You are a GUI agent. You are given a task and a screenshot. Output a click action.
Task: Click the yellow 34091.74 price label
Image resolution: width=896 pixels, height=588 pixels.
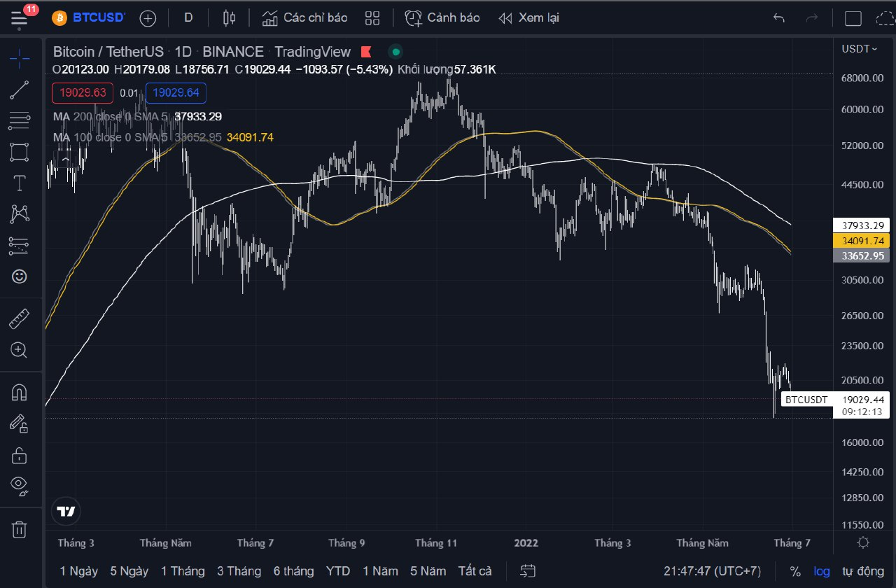coord(861,241)
